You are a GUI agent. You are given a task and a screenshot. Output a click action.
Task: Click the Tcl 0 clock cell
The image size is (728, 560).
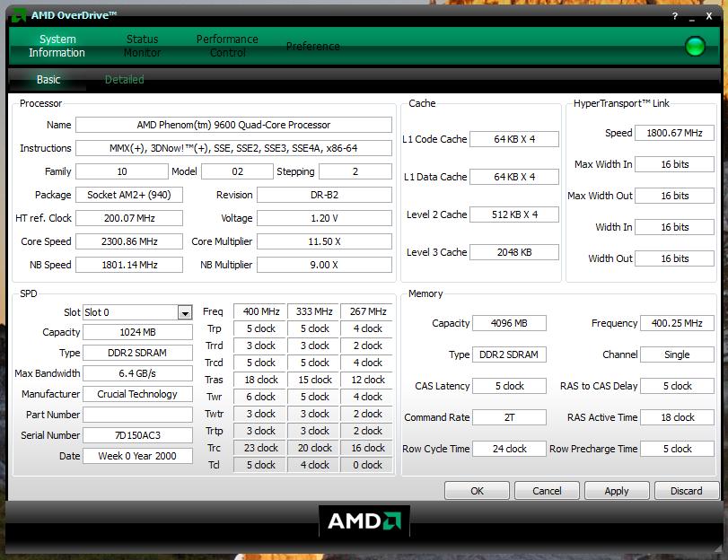click(368, 465)
